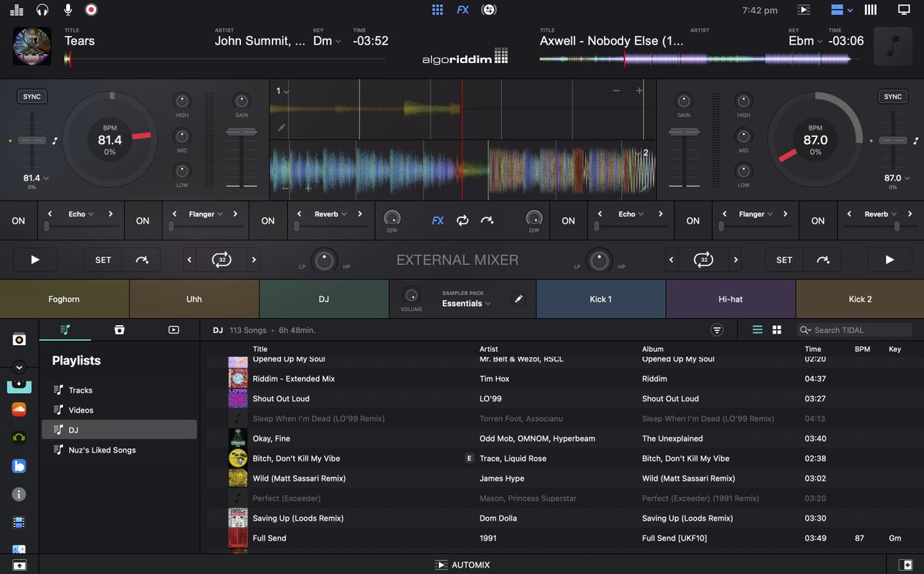Open the Dm key dropdown
The image size is (924, 574).
point(327,41)
